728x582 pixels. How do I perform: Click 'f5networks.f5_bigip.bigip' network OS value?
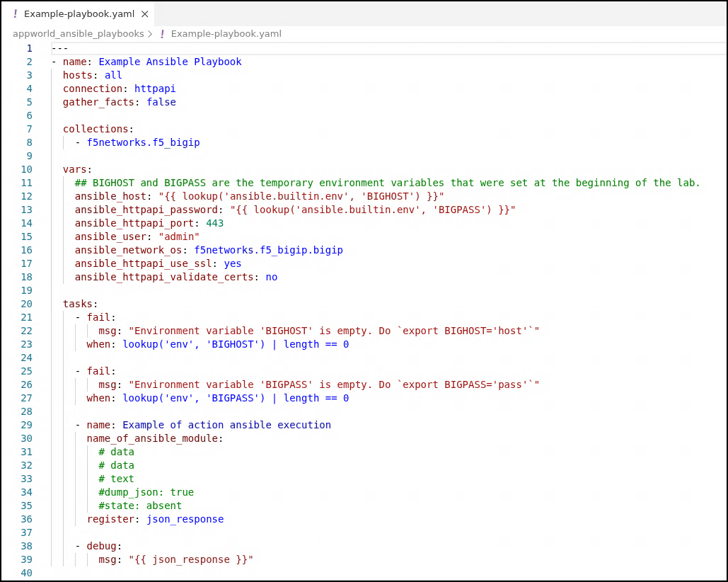[268, 251]
